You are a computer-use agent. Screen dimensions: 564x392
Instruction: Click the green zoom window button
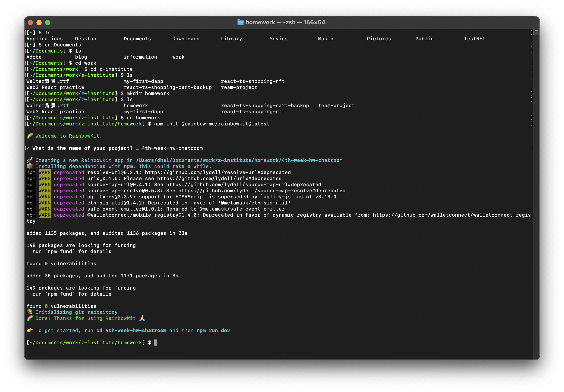(x=48, y=23)
